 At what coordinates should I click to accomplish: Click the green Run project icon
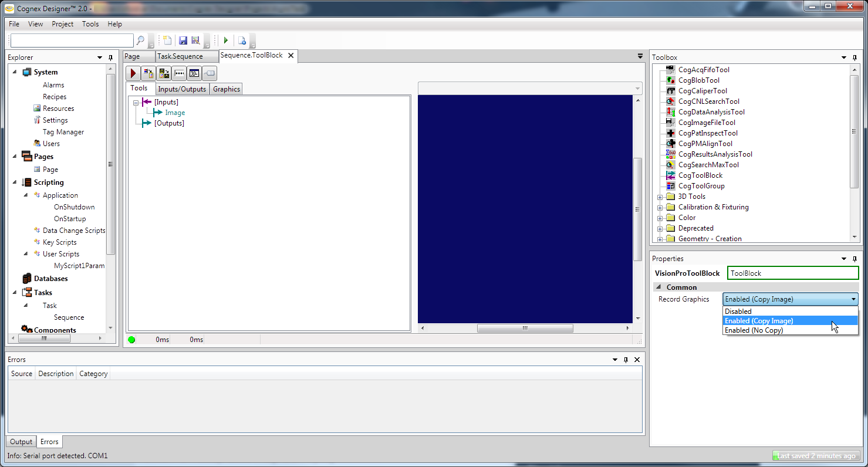coord(226,40)
